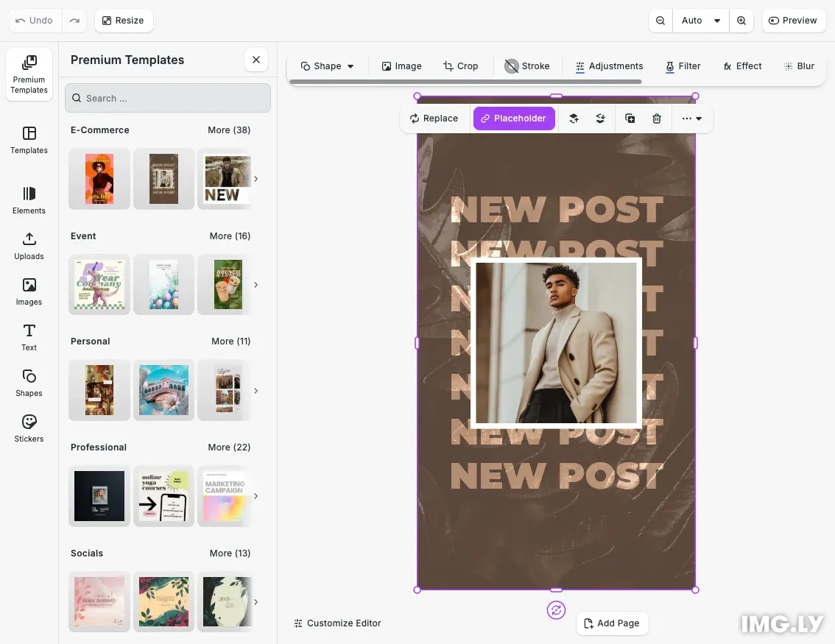The width and height of the screenshot is (835, 644).
Task: Apply a Filter to the image
Action: pos(683,66)
